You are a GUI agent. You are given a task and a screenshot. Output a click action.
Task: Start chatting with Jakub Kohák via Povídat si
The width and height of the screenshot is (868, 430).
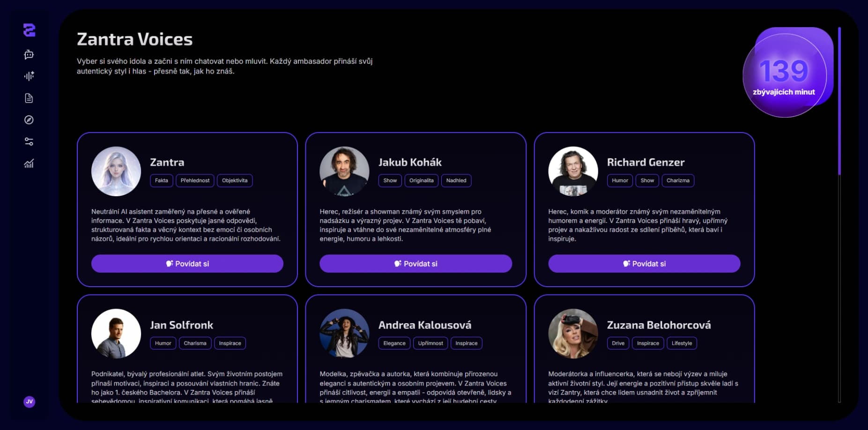[415, 263]
